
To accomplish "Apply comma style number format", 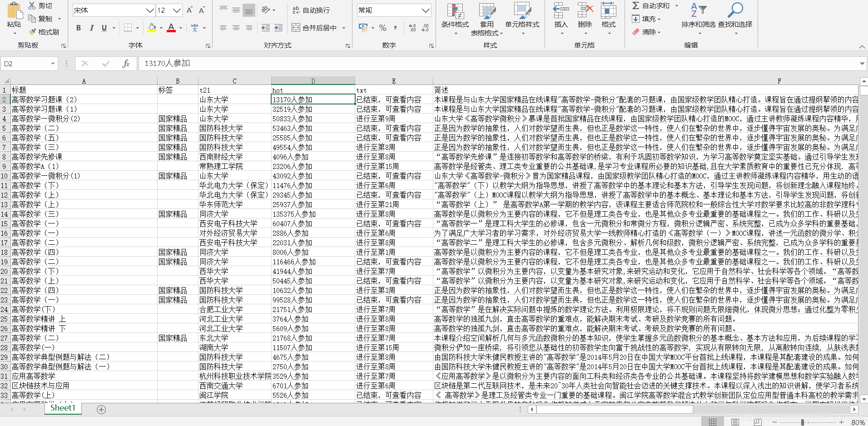I will pyautogui.click(x=396, y=28).
